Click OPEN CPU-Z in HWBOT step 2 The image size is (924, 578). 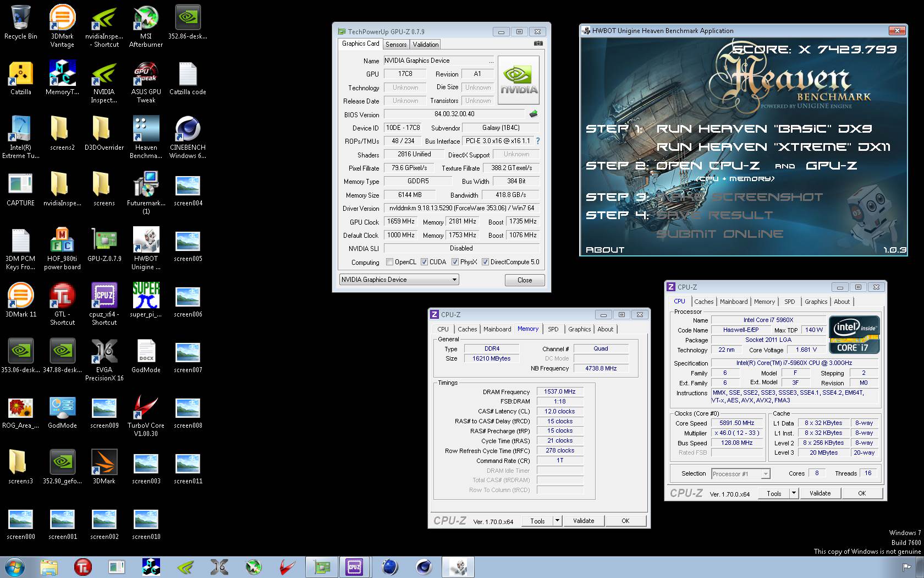tap(708, 166)
